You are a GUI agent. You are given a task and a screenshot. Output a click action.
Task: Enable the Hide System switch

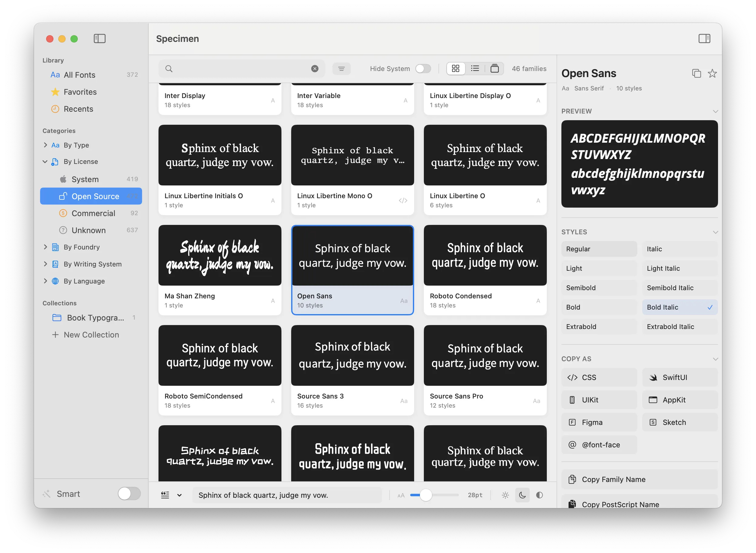click(423, 68)
